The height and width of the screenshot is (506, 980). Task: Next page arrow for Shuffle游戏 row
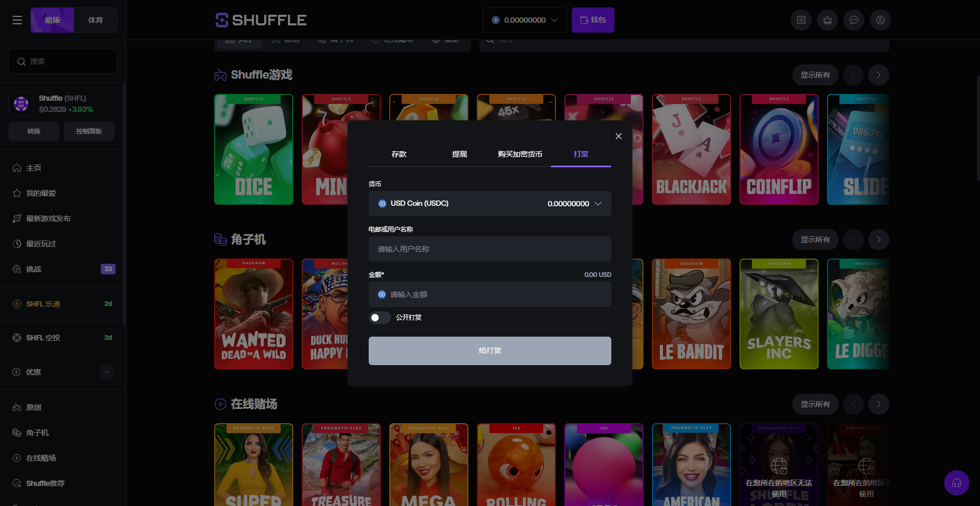[x=879, y=75]
